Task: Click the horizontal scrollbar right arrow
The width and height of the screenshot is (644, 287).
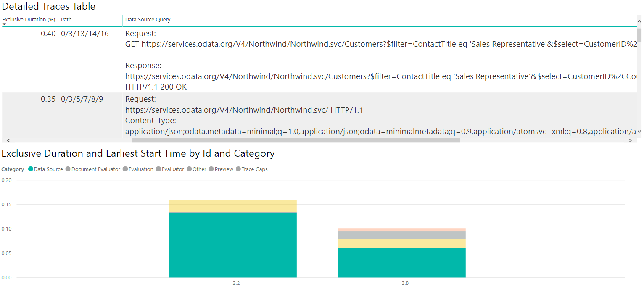Action: [631, 140]
